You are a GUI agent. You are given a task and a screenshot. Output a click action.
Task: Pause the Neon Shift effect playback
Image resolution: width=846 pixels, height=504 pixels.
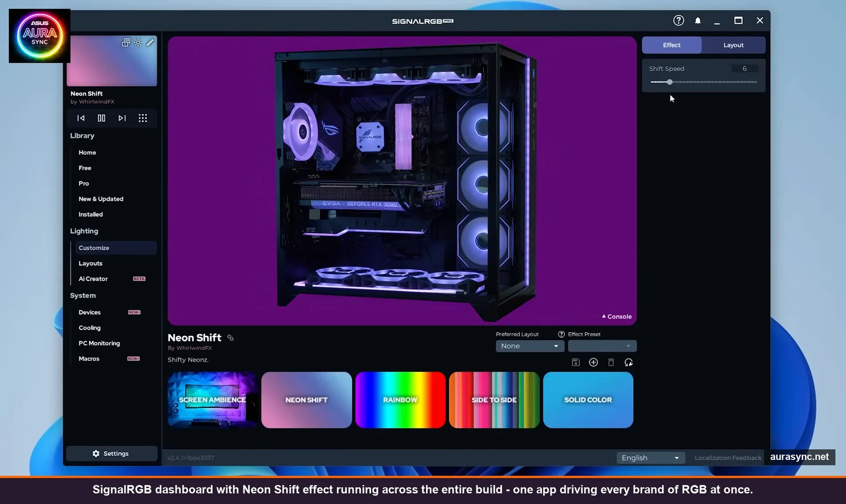click(102, 118)
